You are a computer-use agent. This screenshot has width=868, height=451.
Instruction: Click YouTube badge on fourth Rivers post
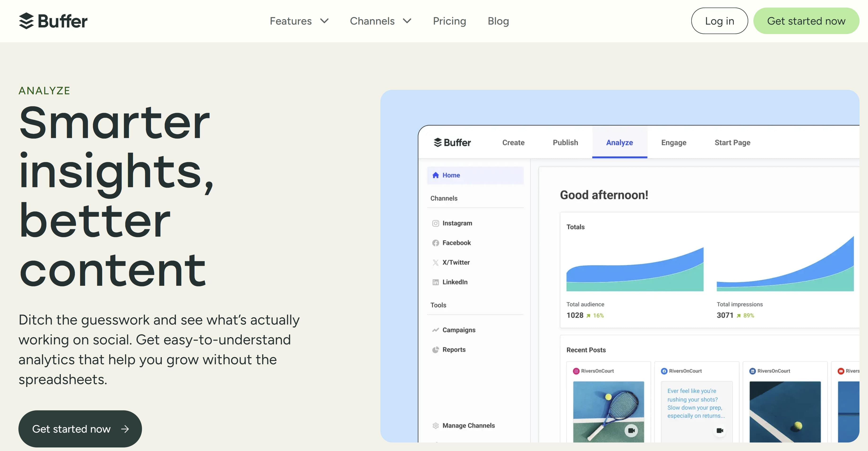click(x=841, y=371)
